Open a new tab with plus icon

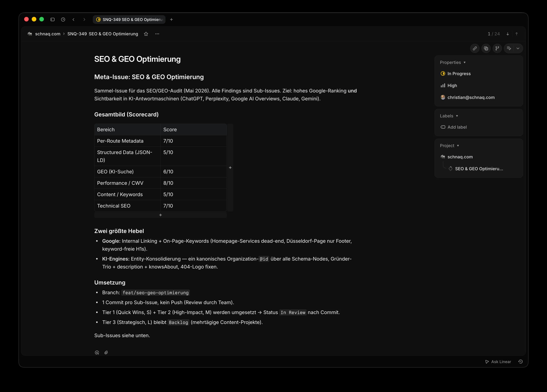pos(171,19)
